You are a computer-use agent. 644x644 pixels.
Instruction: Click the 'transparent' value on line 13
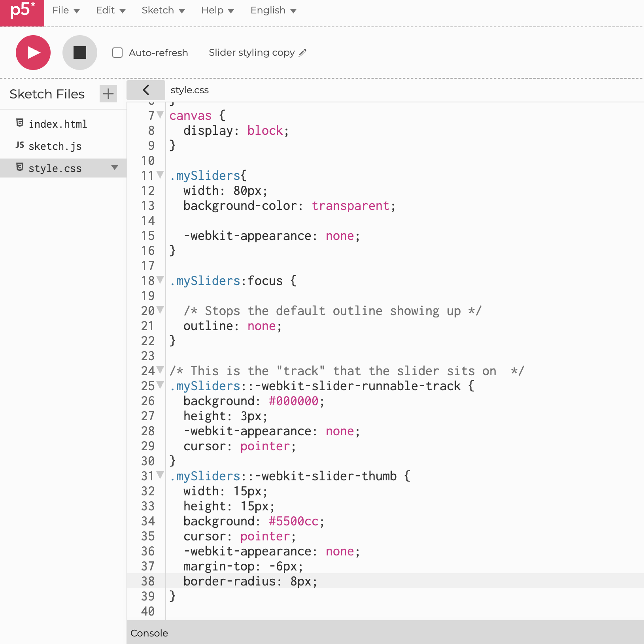point(351,206)
